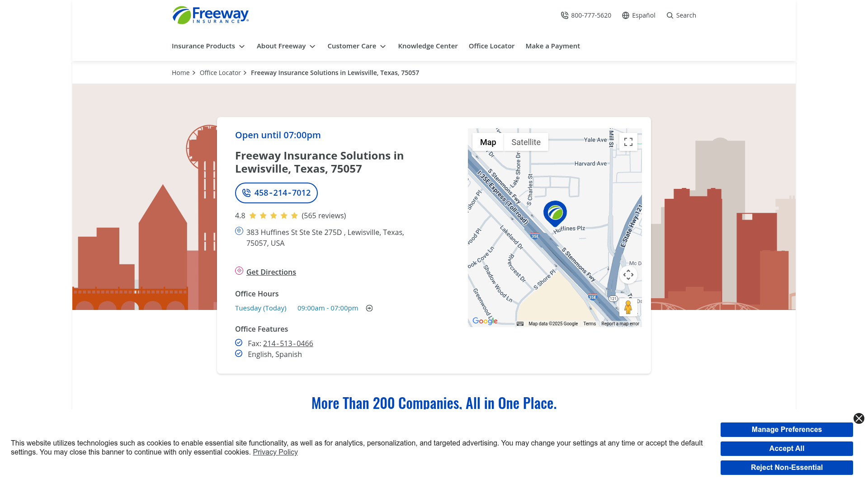Open the Privacy Policy link
The width and height of the screenshot is (868, 488).
click(275, 452)
